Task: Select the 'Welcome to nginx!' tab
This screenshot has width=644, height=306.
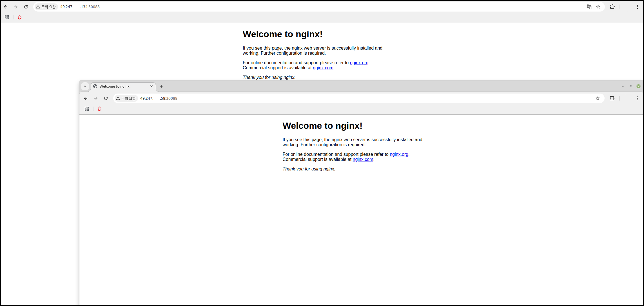Action: coord(123,86)
